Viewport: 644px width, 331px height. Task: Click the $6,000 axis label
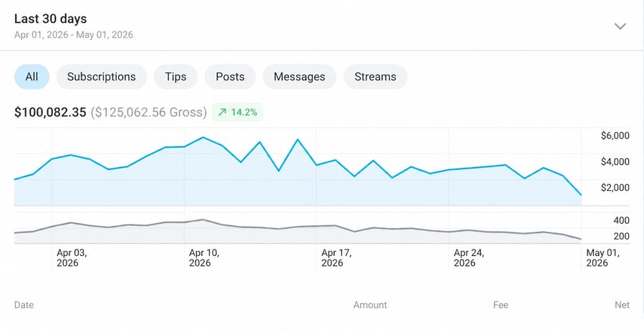pos(615,136)
